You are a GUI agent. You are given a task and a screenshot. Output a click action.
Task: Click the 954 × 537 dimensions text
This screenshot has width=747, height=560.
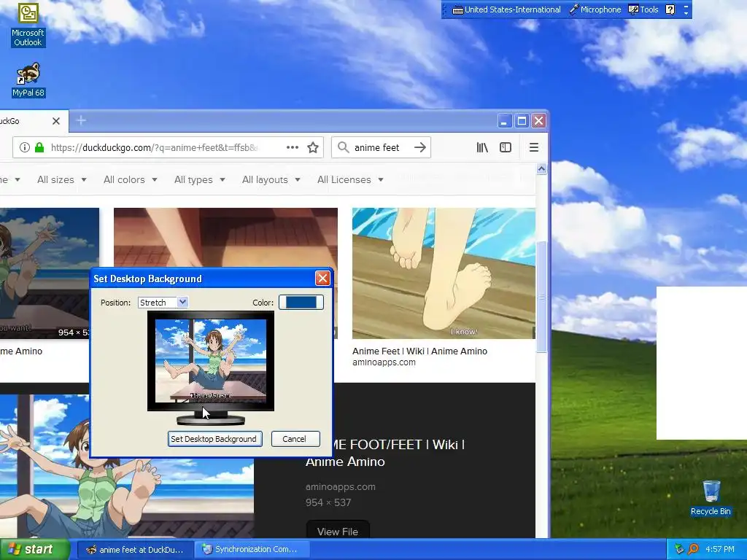[328, 502]
